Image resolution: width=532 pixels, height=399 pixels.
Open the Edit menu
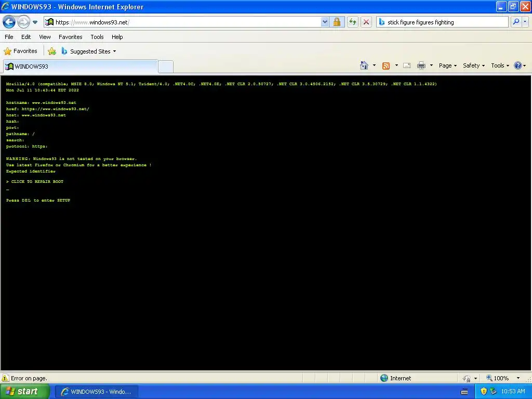pos(26,37)
